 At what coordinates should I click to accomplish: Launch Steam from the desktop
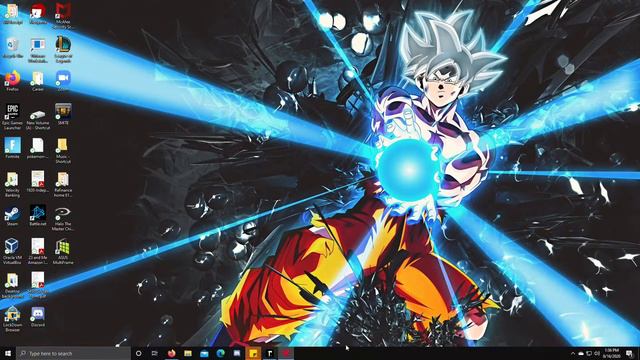pos(12,216)
